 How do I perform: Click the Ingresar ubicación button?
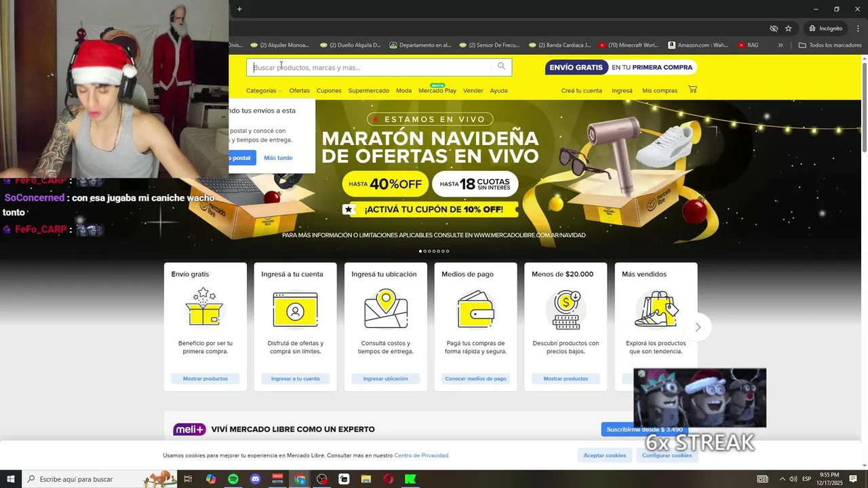(x=385, y=379)
